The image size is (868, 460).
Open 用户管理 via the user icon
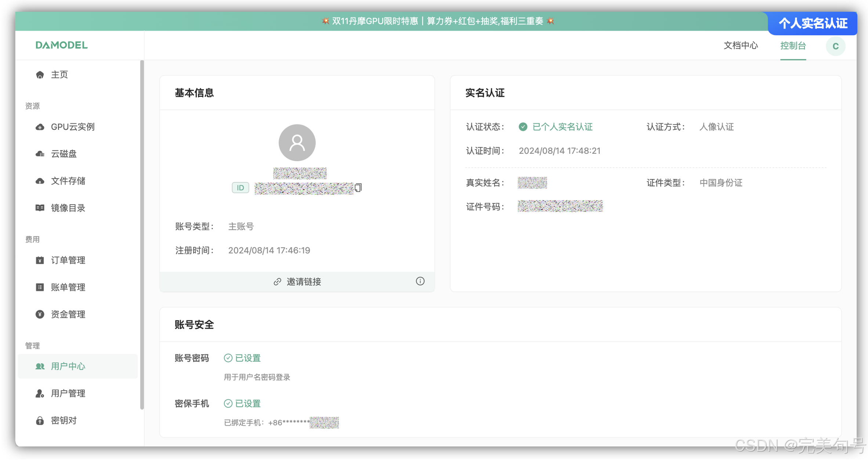tap(40, 393)
